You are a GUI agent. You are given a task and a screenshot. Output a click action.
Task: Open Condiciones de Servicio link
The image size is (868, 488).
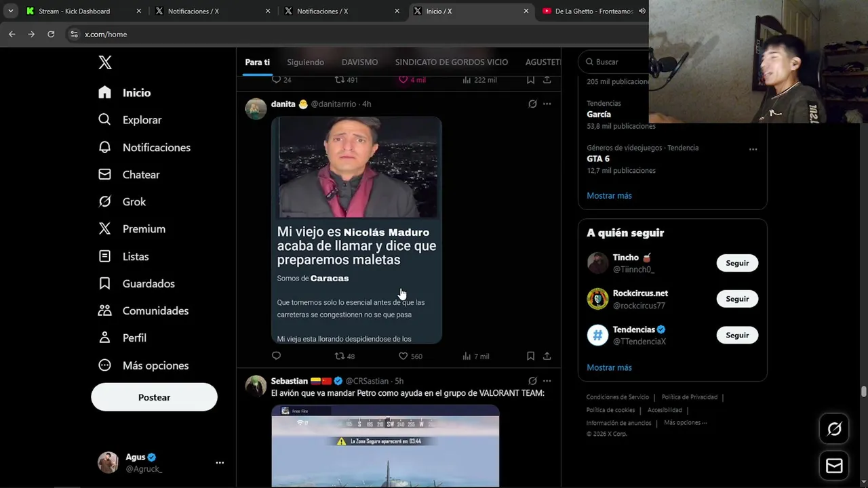point(617,397)
